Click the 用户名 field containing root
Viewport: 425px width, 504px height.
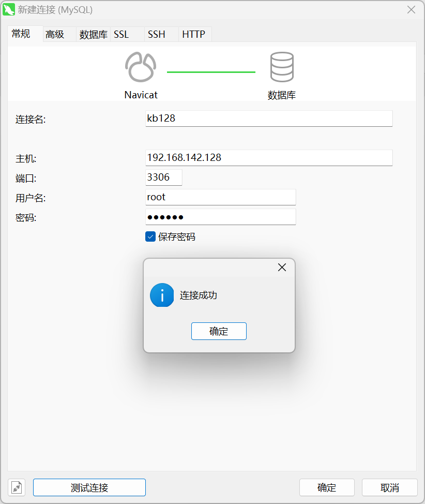pos(220,197)
